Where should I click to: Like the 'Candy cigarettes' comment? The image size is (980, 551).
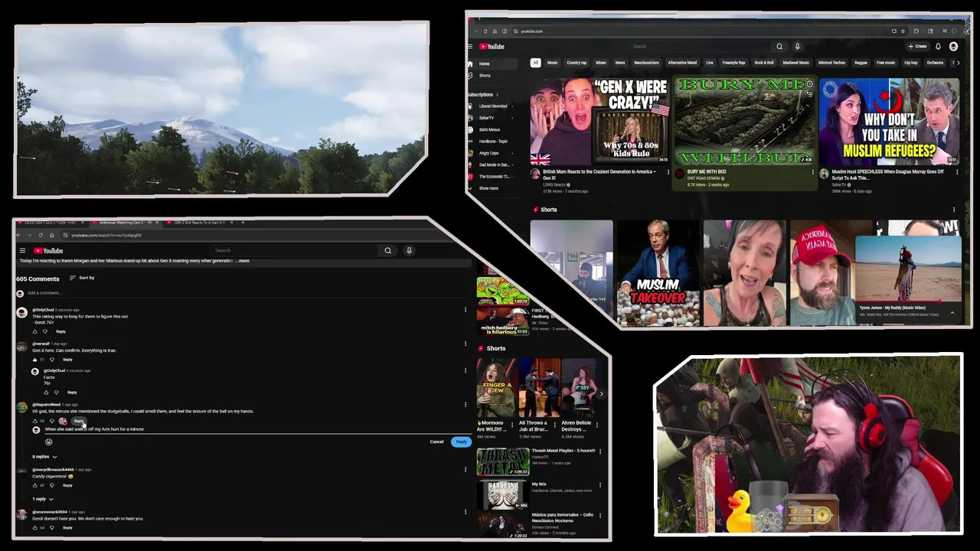[x=34, y=485]
